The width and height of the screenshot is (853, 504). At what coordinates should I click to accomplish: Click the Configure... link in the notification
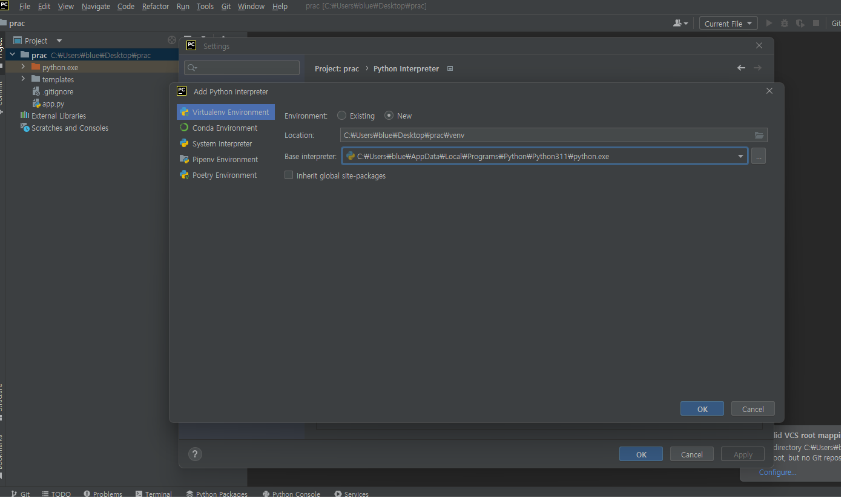pos(778,472)
